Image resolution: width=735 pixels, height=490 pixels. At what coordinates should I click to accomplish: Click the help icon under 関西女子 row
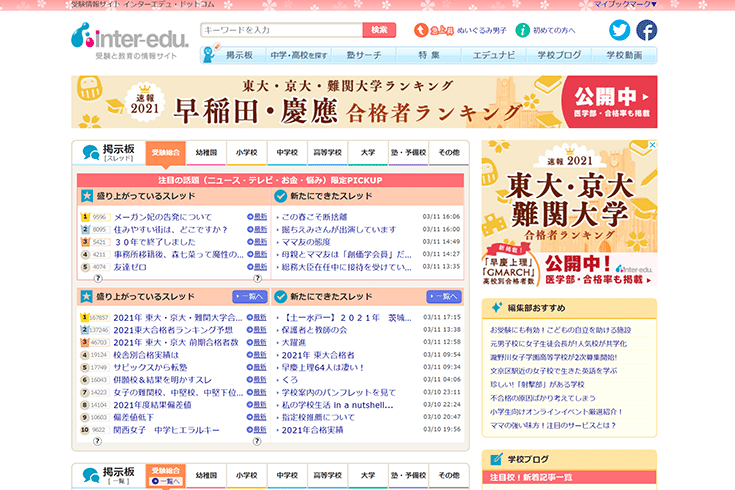(98, 441)
